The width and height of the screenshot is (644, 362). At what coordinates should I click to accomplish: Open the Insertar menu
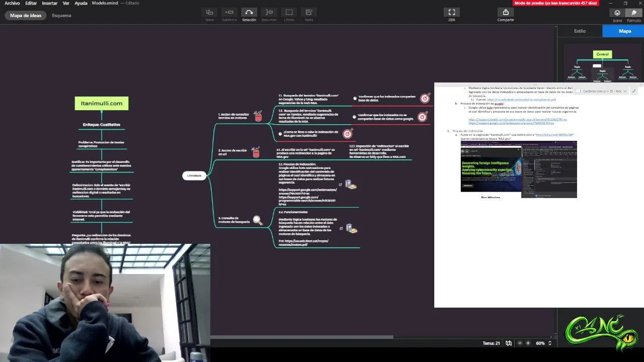click(x=49, y=3)
